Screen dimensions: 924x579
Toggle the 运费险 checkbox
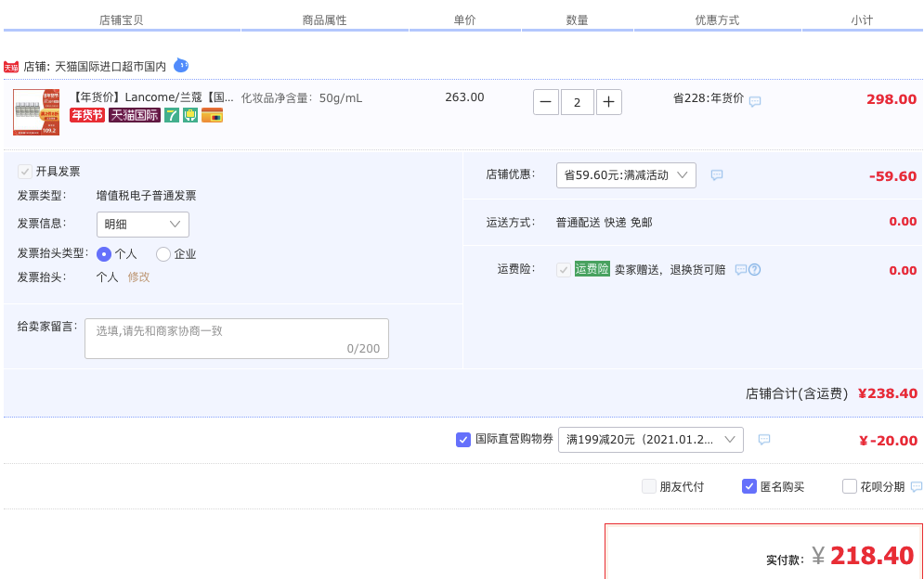click(564, 270)
